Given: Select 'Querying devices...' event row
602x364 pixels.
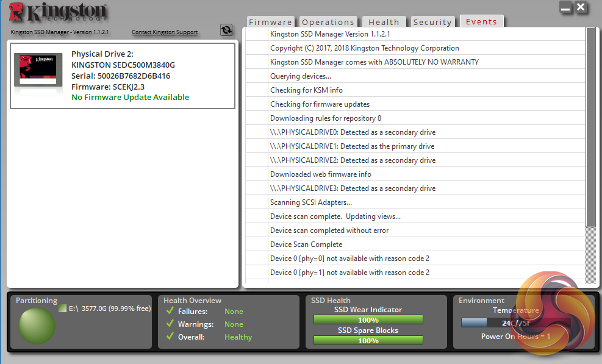Looking at the screenshot, I should (415, 76).
